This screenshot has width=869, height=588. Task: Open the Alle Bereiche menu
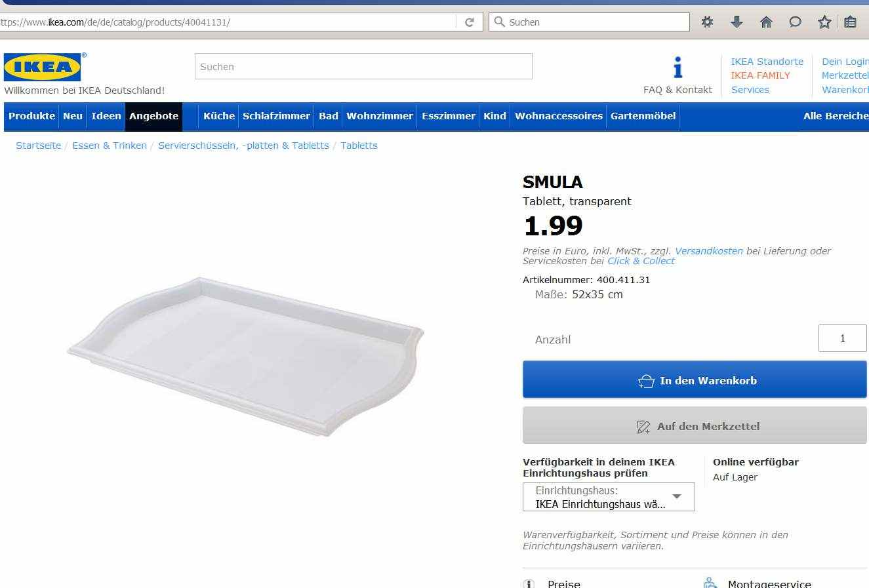(836, 116)
